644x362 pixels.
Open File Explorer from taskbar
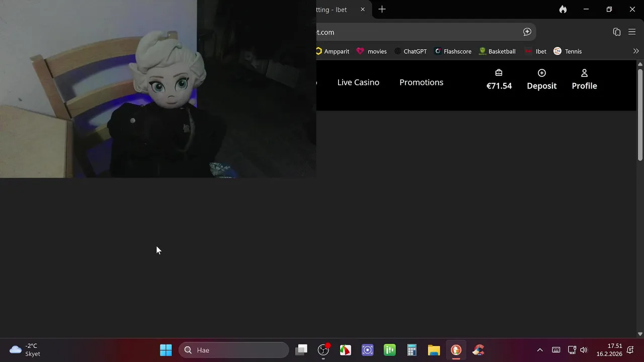click(434, 350)
